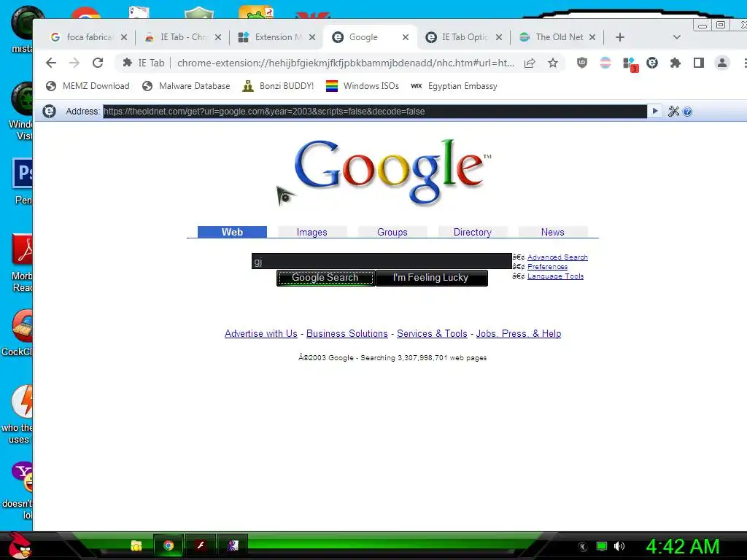The width and height of the screenshot is (747, 560).
Task: Click the Chrome omnibox URL field
Action: pos(345,63)
